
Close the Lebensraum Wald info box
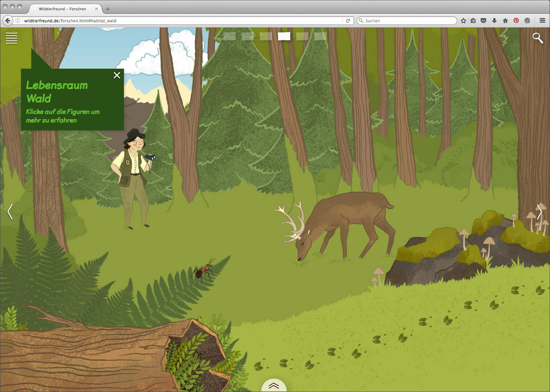coord(117,75)
